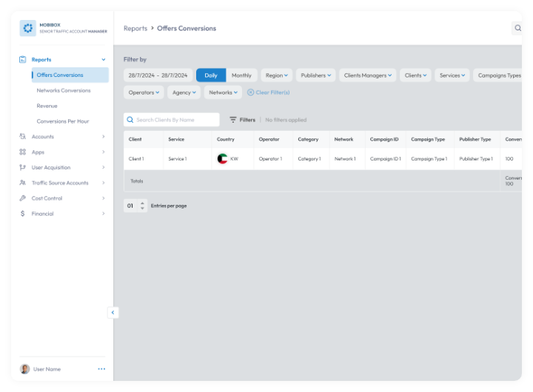Click the Traffic Source Accounts icon
This screenshot has width=533, height=392.
click(22, 183)
